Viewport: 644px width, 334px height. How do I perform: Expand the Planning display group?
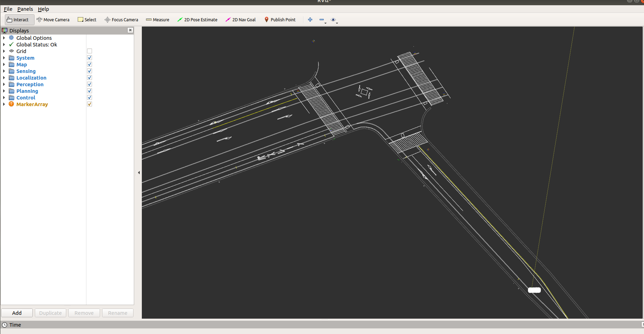click(3, 91)
